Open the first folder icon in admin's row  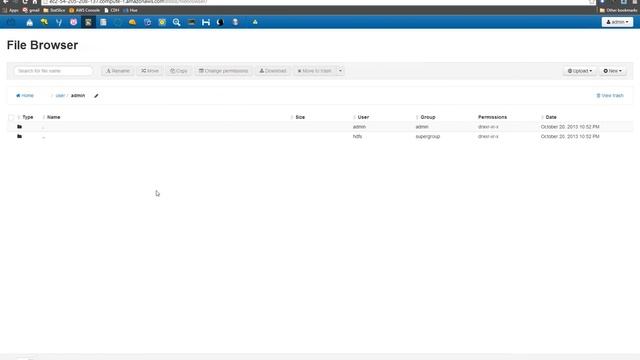coord(19,127)
